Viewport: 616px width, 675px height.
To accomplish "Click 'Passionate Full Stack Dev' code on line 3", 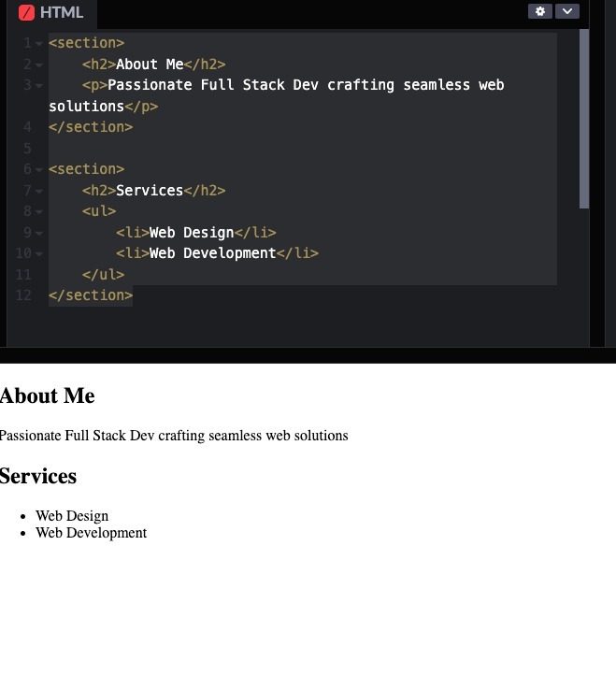I will 213,85.
